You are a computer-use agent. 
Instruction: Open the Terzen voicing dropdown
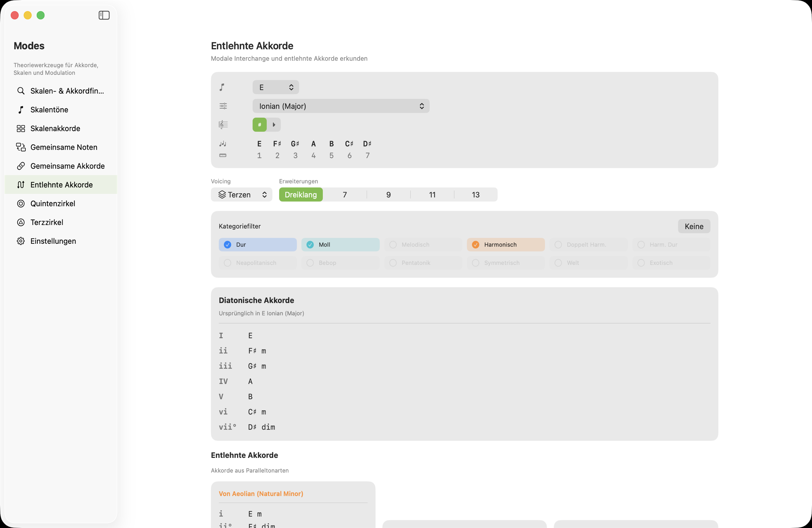242,195
